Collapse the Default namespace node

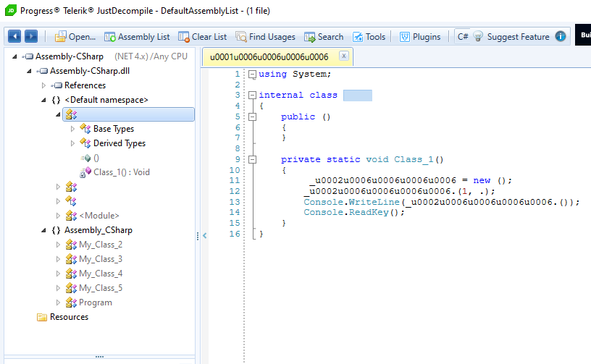pyautogui.click(x=43, y=100)
